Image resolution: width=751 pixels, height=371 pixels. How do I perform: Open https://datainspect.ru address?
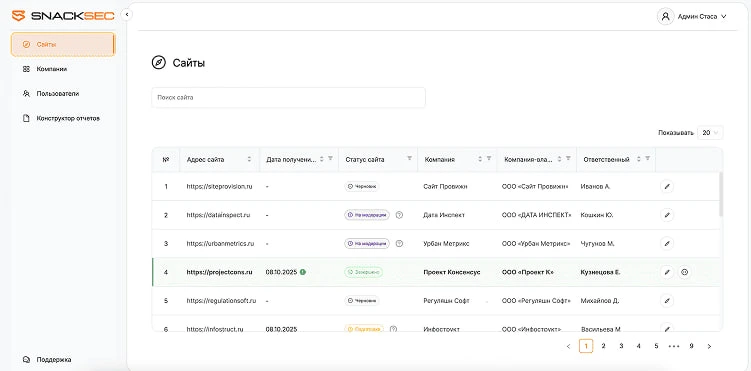click(218, 215)
